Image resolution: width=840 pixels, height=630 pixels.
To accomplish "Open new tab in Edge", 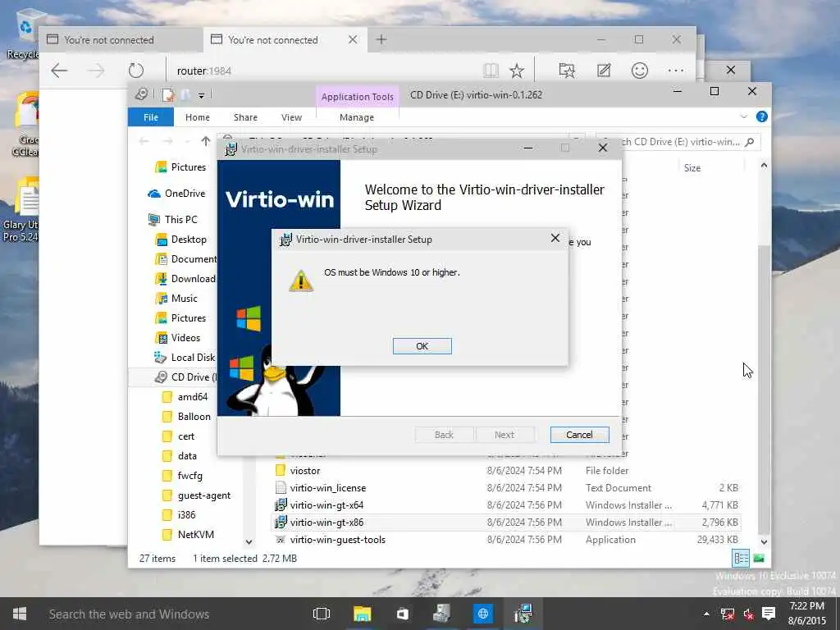I will [381, 39].
